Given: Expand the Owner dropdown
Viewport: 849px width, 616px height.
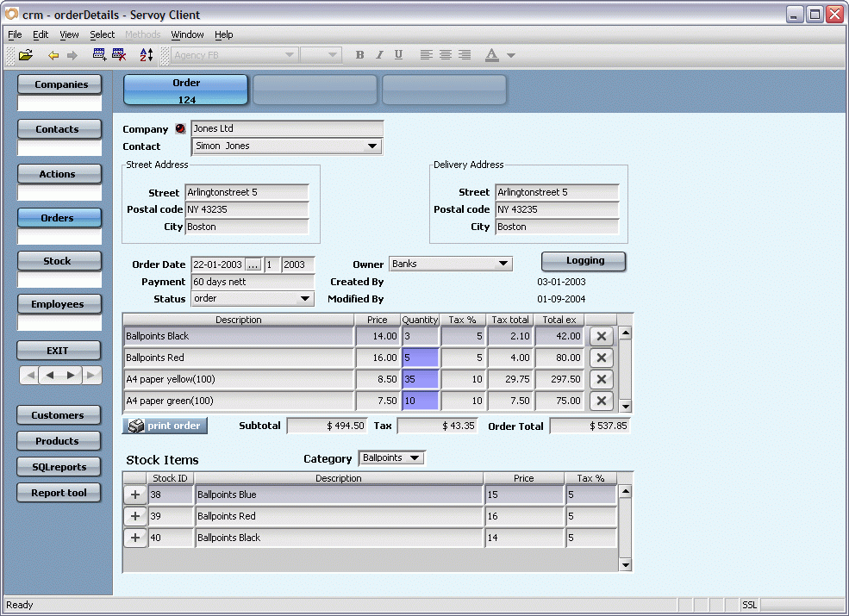Looking at the screenshot, I should (x=503, y=264).
